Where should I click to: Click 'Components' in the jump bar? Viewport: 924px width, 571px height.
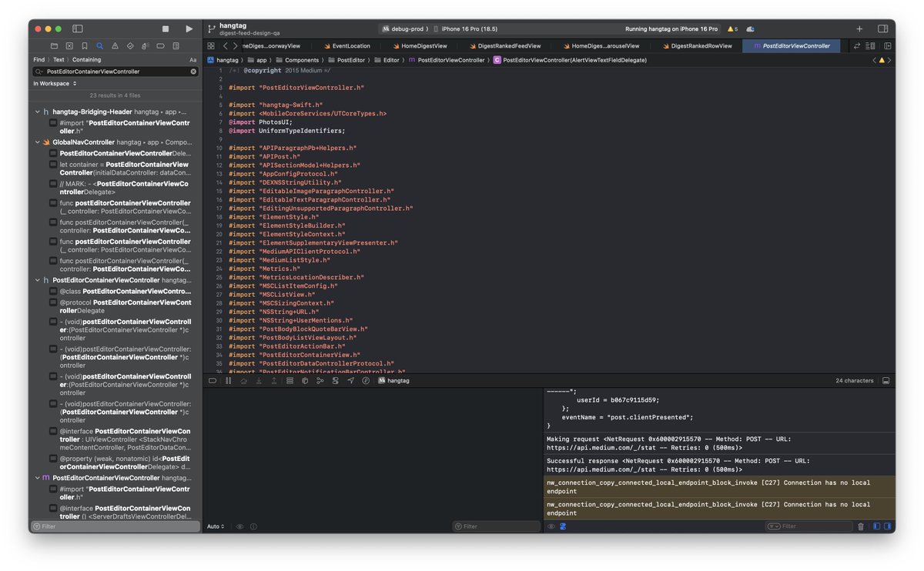click(296, 60)
